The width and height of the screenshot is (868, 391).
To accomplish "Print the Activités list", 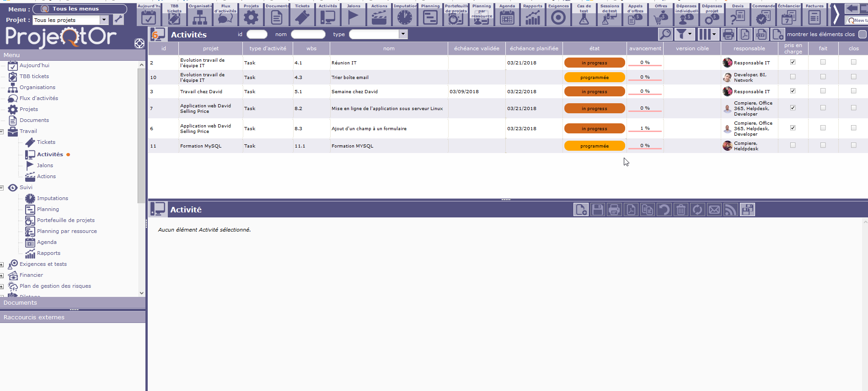I will 729,34.
